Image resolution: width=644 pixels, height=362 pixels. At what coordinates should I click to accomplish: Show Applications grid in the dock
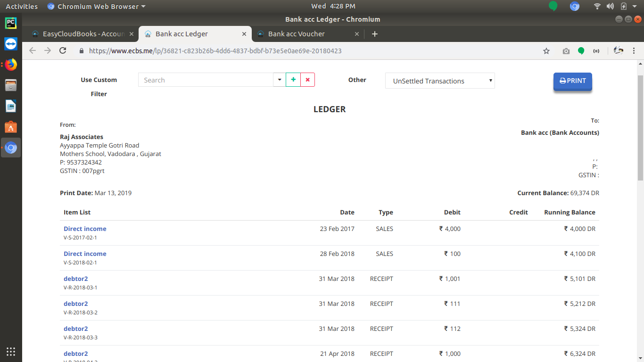point(11,351)
